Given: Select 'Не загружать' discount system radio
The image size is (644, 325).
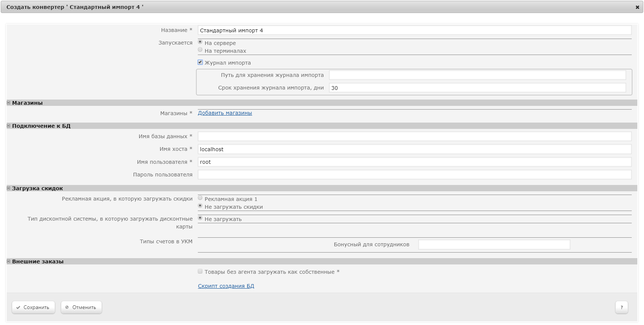Looking at the screenshot, I should pos(200,218).
